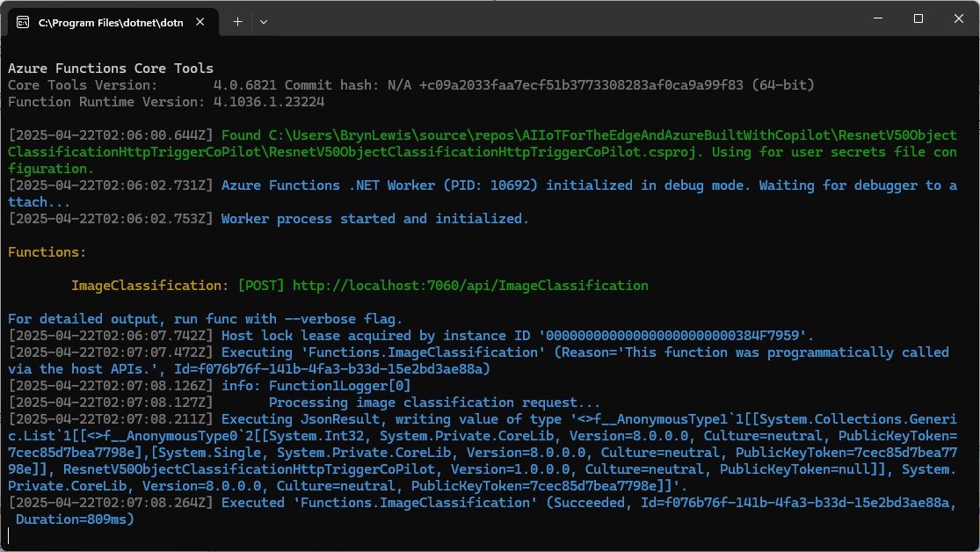Click the [POST] method label
This screenshot has height=552, width=980.
(x=261, y=286)
